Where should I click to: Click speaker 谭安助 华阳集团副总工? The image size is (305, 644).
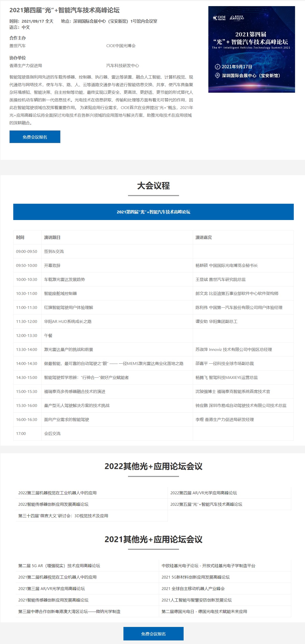(x=217, y=321)
